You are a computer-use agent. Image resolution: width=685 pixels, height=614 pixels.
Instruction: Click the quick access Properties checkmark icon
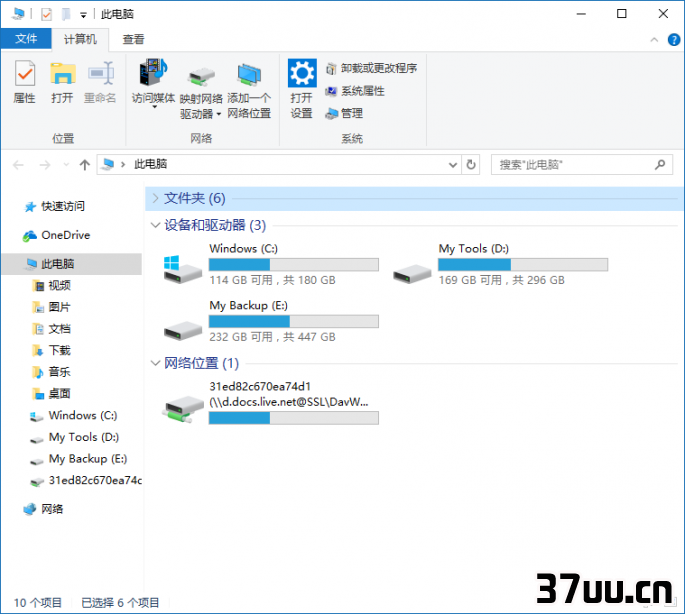(x=46, y=14)
